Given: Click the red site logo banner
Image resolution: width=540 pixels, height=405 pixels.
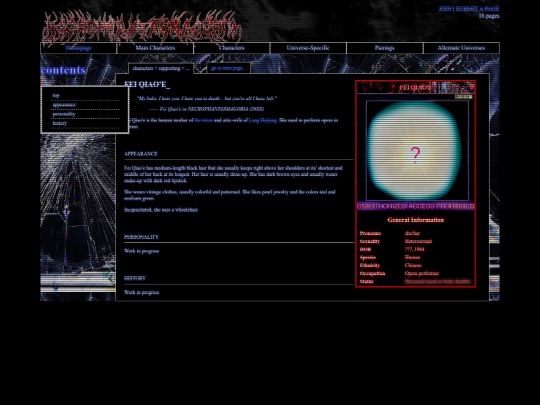Looking at the screenshot, I should [x=141, y=28].
